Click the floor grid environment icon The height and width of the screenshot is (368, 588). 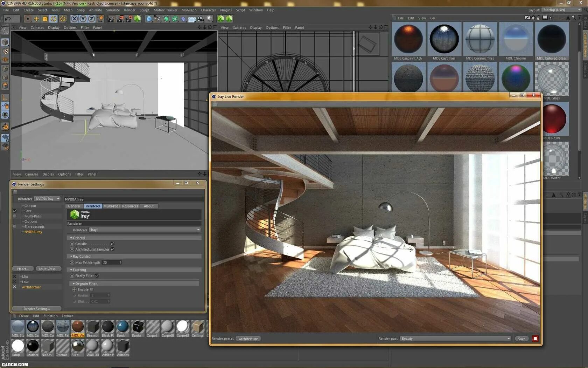pos(192,19)
